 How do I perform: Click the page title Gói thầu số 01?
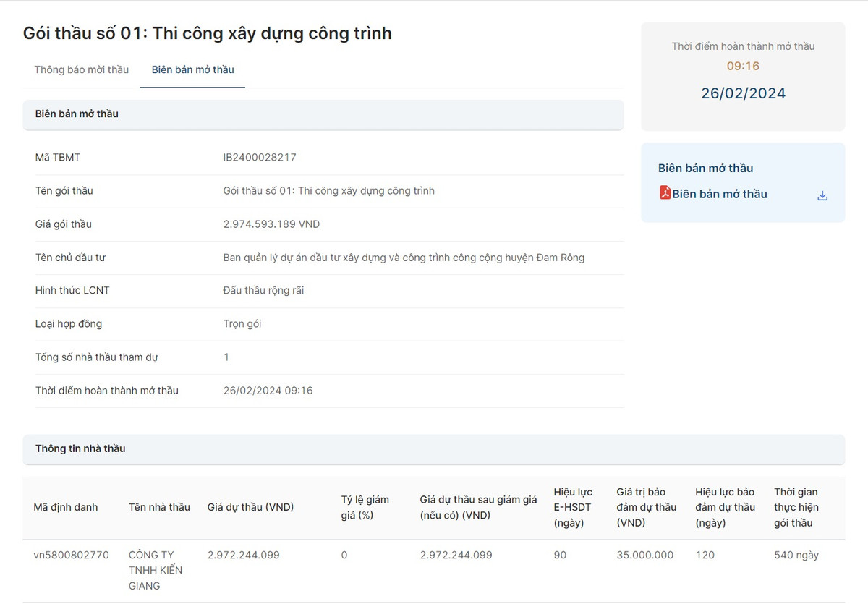pyautogui.click(x=208, y=33)
